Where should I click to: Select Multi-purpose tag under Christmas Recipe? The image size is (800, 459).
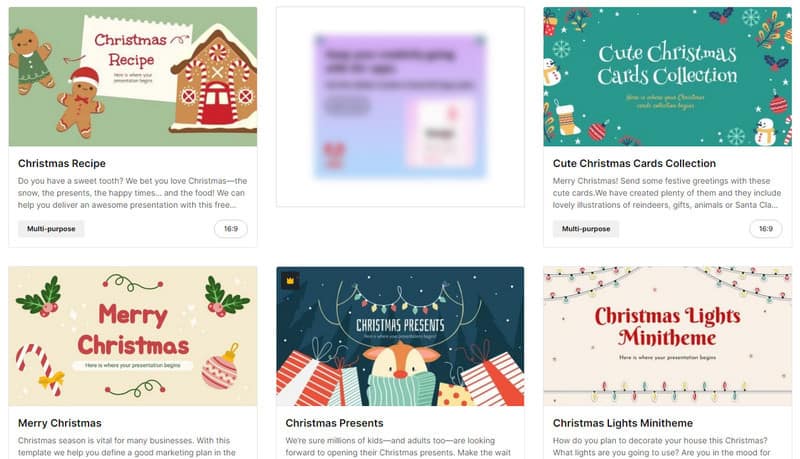pyautogui.click(x=51, y=229)
